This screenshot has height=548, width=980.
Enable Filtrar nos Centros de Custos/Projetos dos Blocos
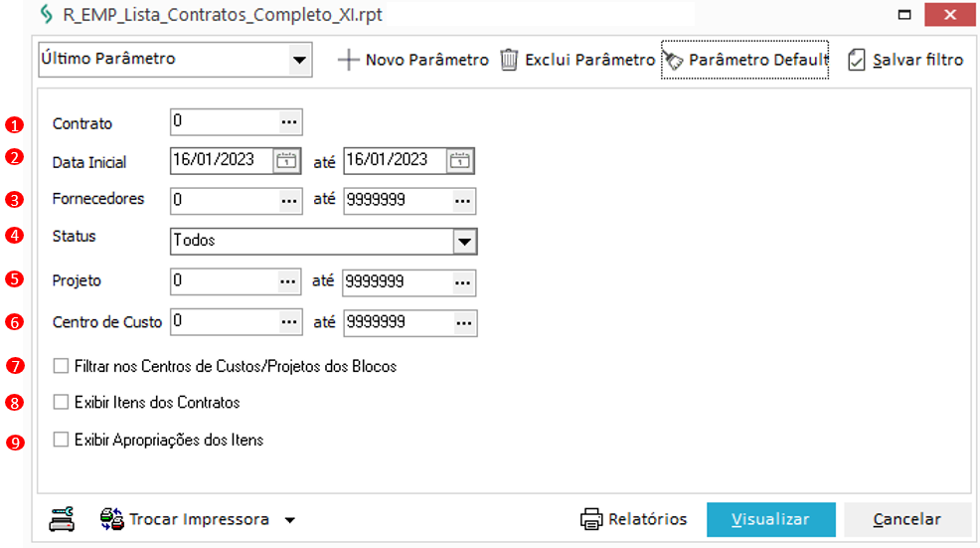pyautogui.click(x=62, y=366)
